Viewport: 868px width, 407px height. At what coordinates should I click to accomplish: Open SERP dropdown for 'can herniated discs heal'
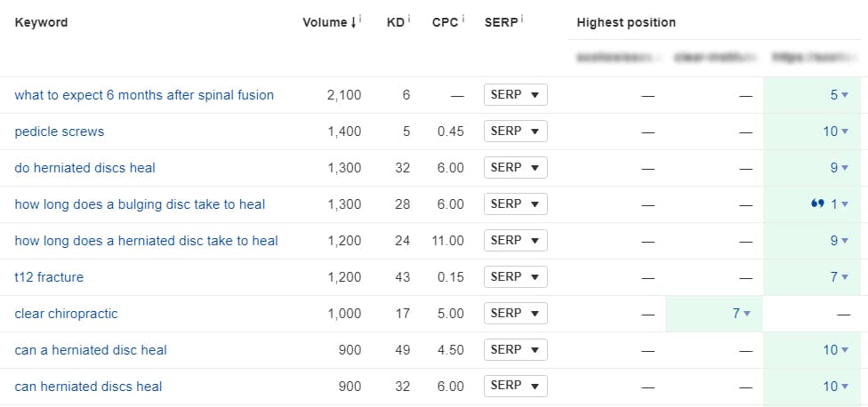(516, 386)
